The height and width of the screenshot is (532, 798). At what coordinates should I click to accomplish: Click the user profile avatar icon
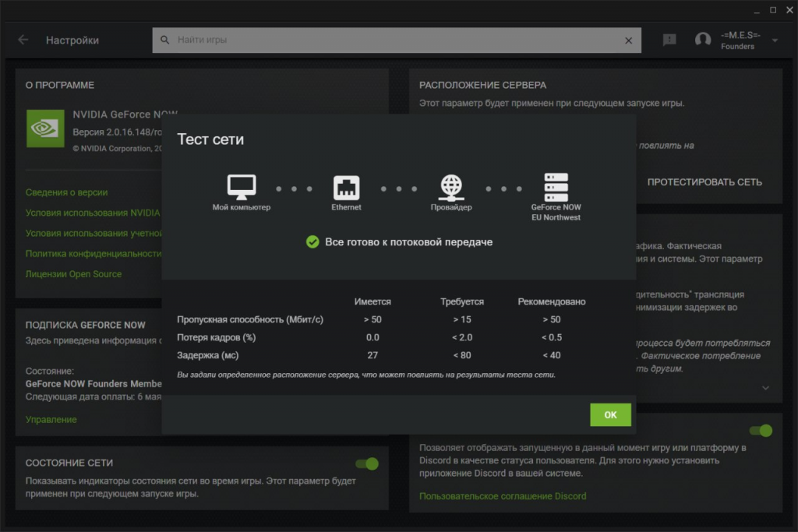pyautogui.click(x=703, y=40)
